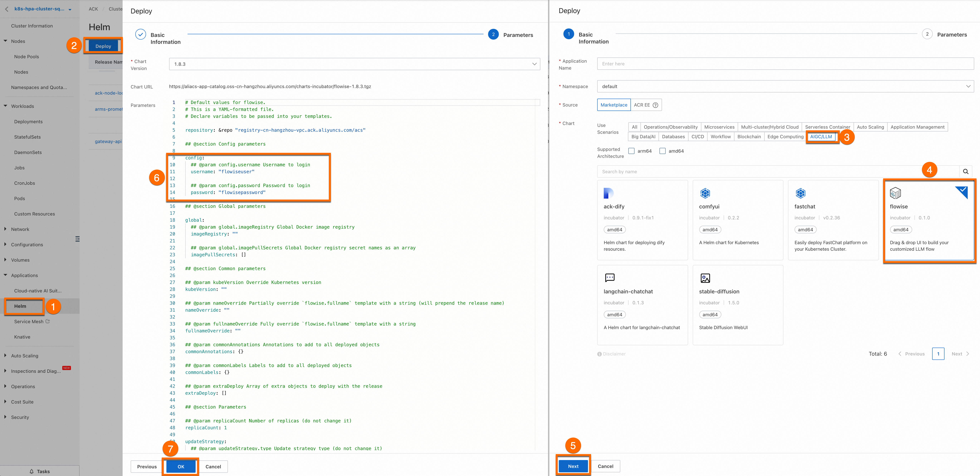Expand the Network sidebar section
Screen dimensions: 980x476
20,229
